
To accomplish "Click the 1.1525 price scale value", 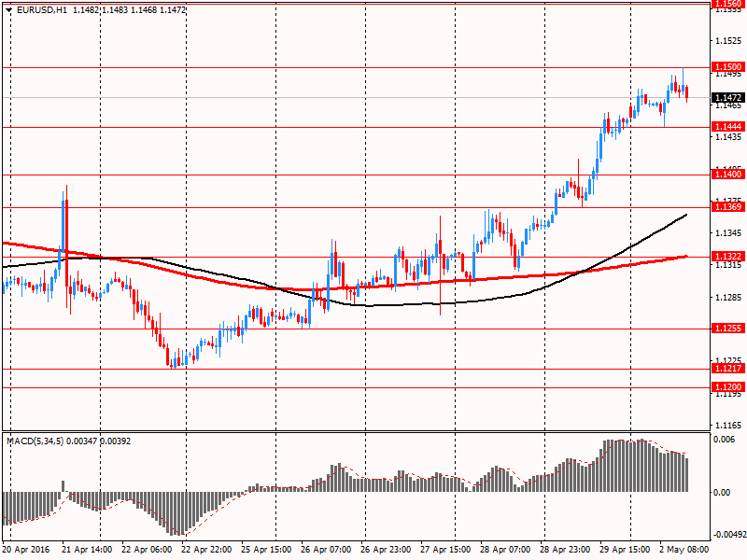I will point(728,41).
